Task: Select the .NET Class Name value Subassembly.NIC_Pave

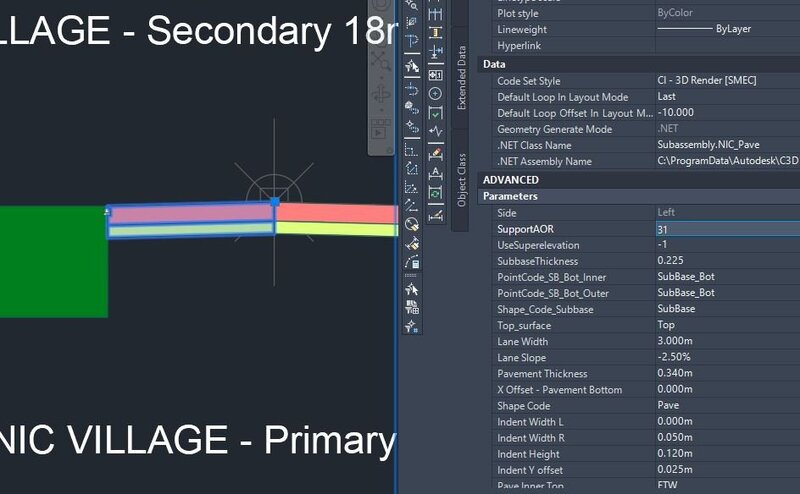Action: tap(728, 145)
